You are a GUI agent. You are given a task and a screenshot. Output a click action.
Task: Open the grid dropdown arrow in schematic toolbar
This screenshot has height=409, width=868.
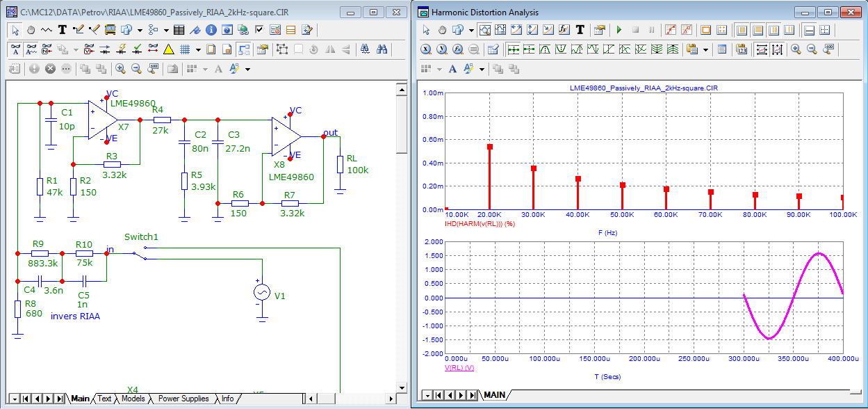[x=198, y=49]
